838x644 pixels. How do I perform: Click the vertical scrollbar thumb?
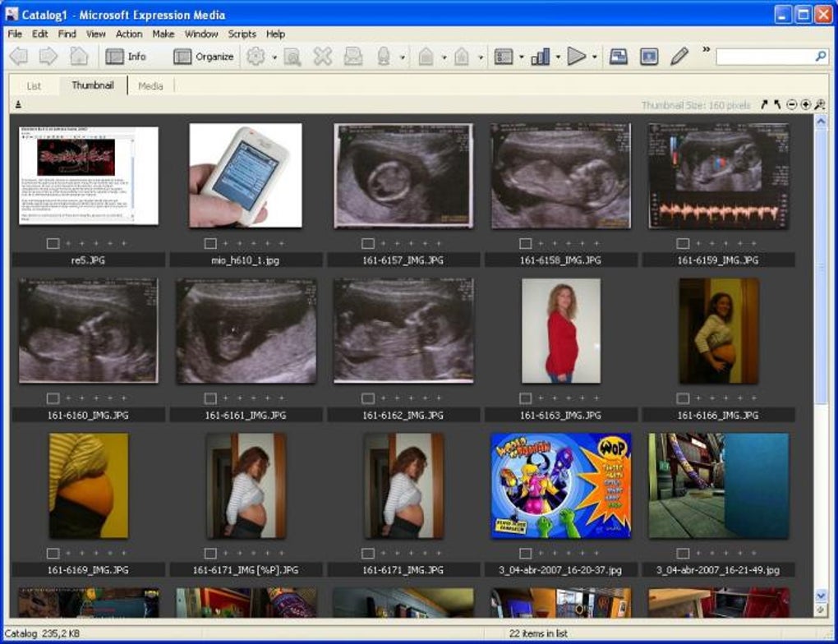coord(820,263)
